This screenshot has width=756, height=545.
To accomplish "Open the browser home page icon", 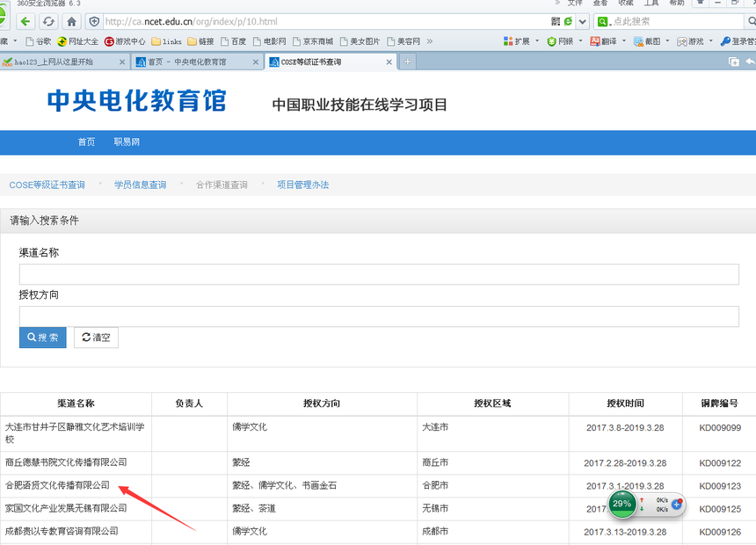I will [x=72, y=22].
